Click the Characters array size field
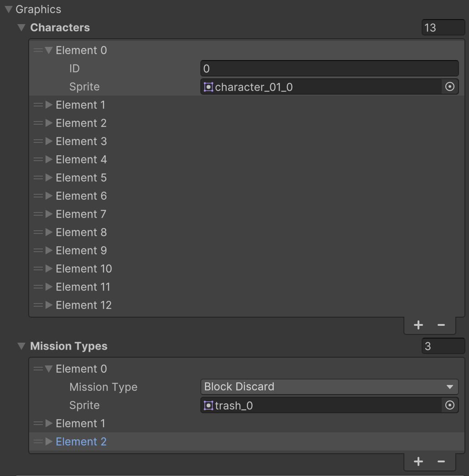The image size is (469, 476). 443,28
